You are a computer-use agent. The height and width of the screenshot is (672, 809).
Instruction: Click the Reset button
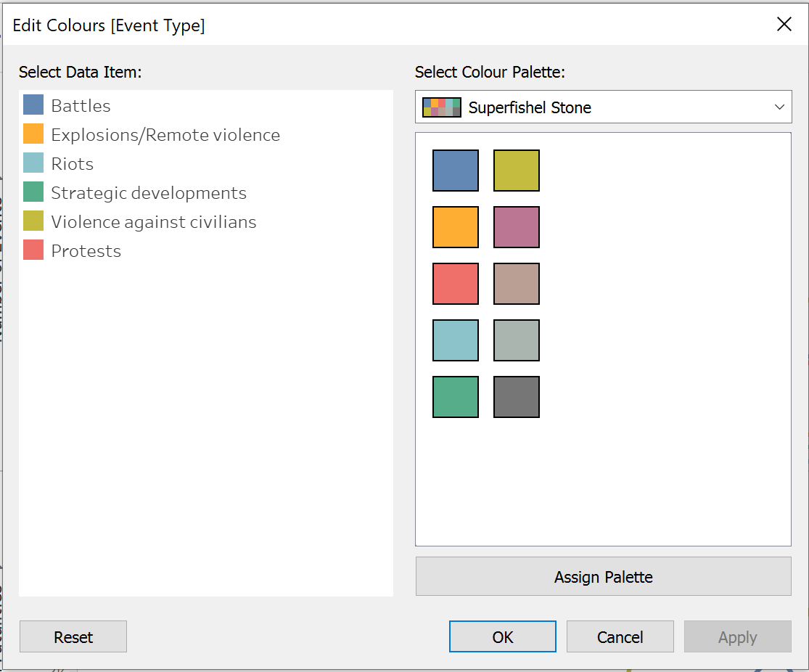[73, 637]
